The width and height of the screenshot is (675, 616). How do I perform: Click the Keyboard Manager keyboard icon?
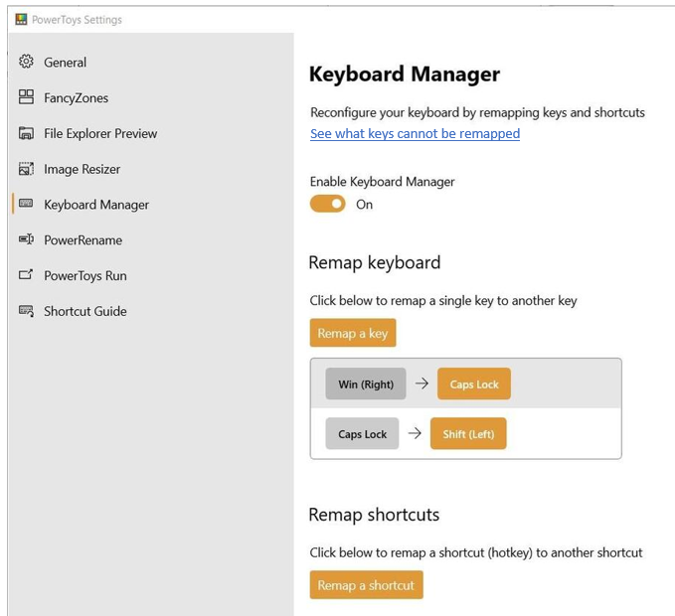point(26,204)
